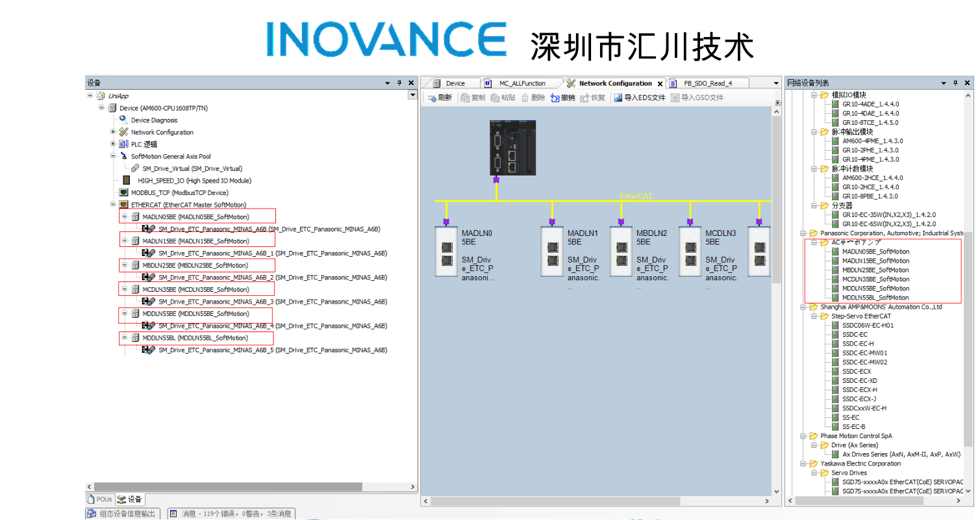Image resolution: width=980 pixels, height=520 pixels.
Task: Click the 删除 delete toolbar button
Action: pos(533,97)
